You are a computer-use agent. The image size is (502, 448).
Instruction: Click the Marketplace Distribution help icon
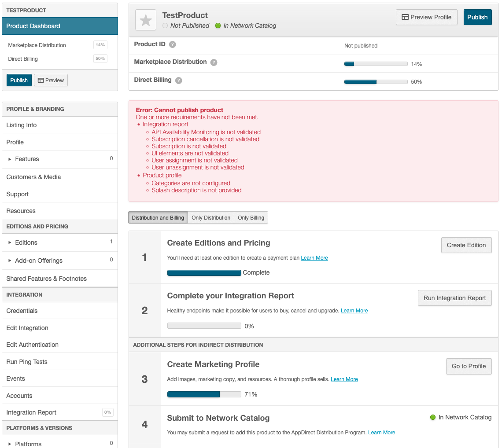tap(214, 62)
